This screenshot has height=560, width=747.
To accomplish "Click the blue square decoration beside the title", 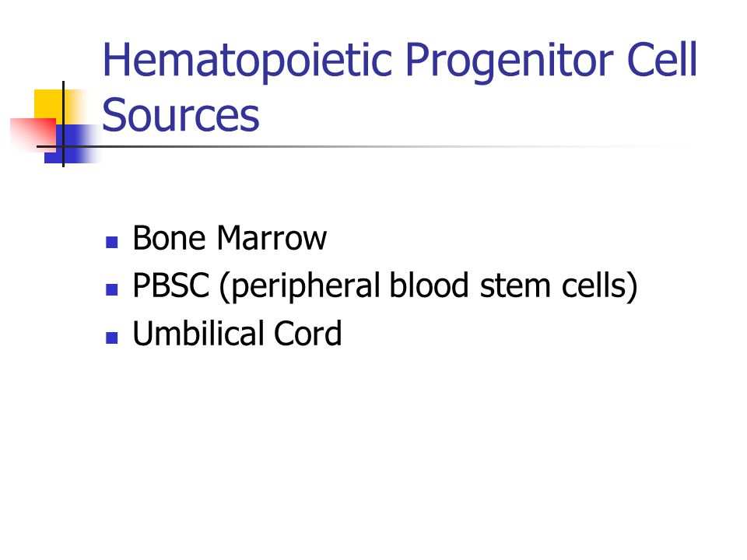I will [72, 144].
